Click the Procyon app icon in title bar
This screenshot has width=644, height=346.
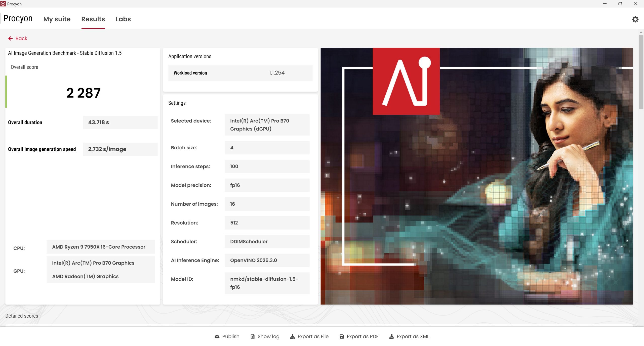(x=3, y=4)
